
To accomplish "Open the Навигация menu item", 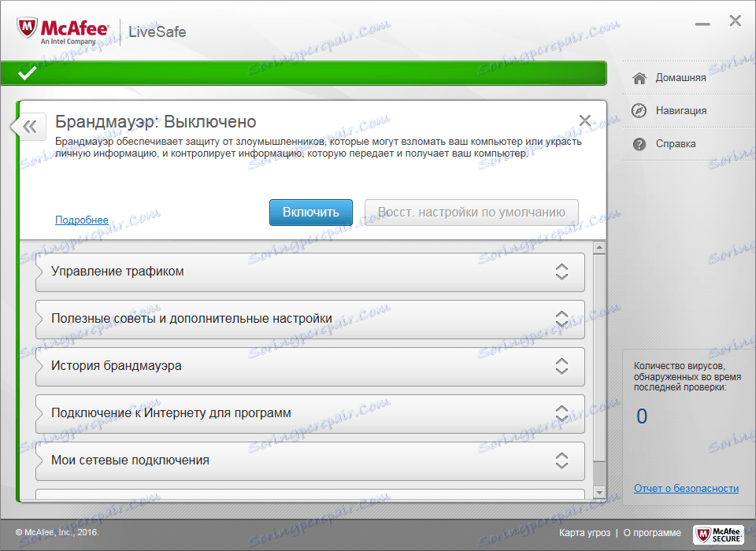I will (680, 111).
